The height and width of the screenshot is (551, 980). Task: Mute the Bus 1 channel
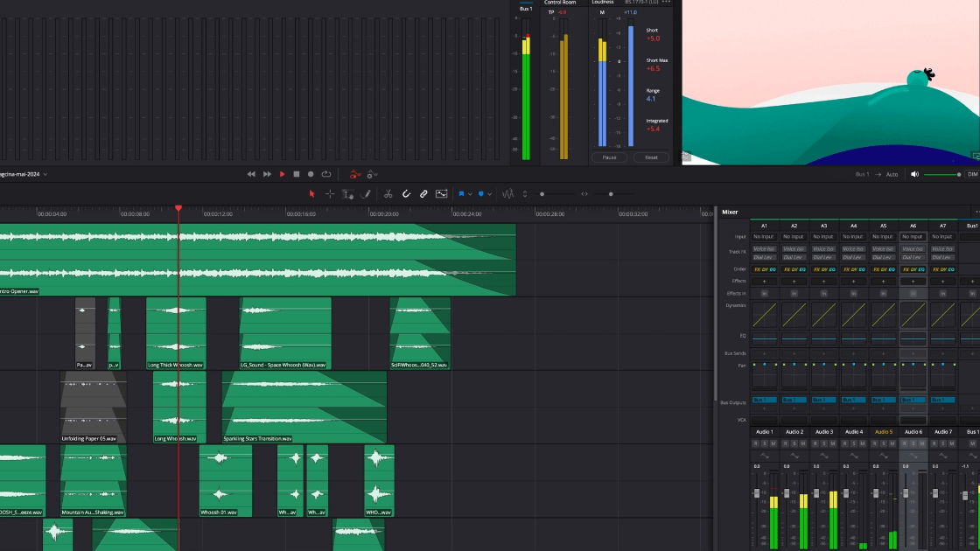click(972, 443)
